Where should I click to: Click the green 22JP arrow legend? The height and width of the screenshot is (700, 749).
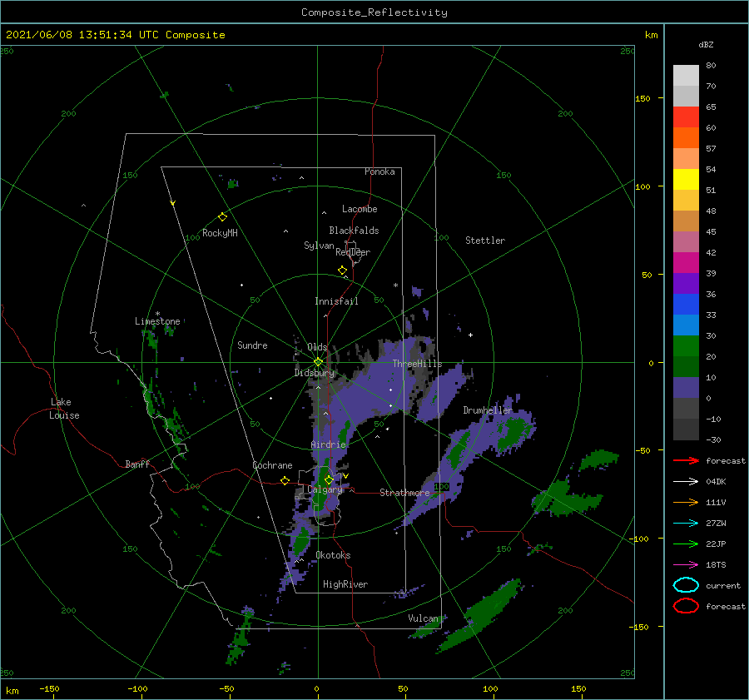686,544
